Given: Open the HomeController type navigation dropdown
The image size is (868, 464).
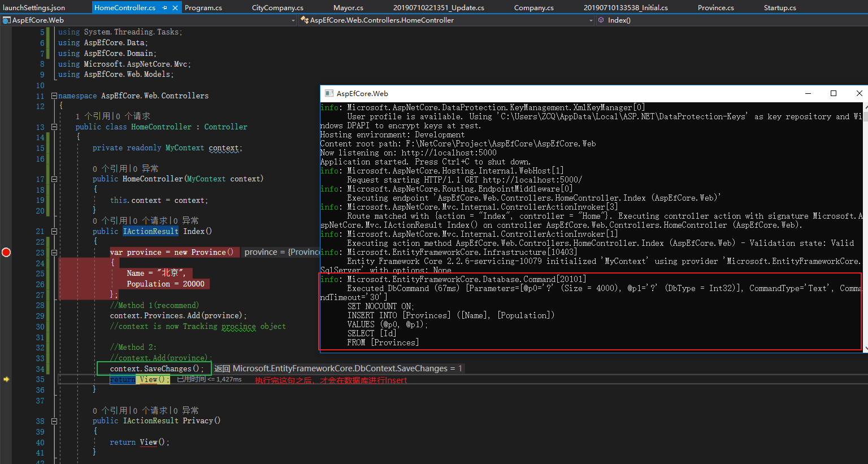Looking at the screenshot, I should pos(591,20).
